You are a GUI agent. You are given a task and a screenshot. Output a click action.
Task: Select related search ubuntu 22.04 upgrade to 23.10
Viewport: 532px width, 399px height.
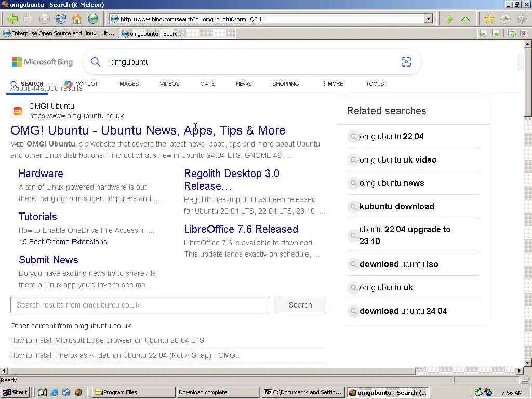click(404, 235)
